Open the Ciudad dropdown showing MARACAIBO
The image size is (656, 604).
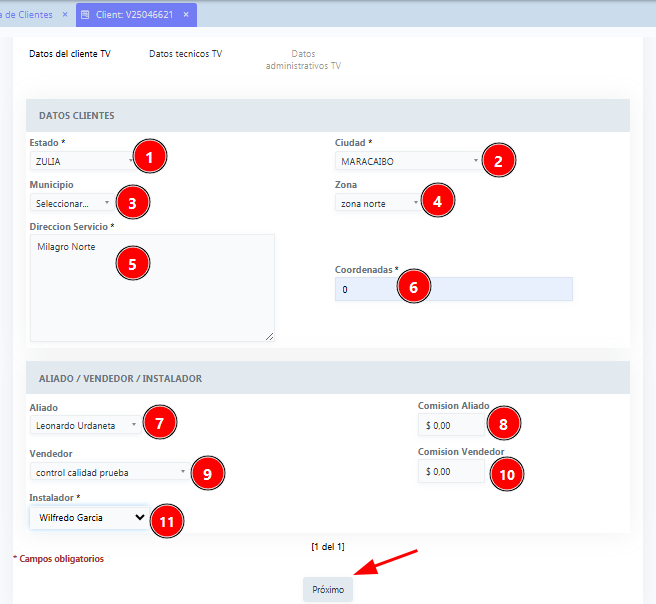(409, 160)
